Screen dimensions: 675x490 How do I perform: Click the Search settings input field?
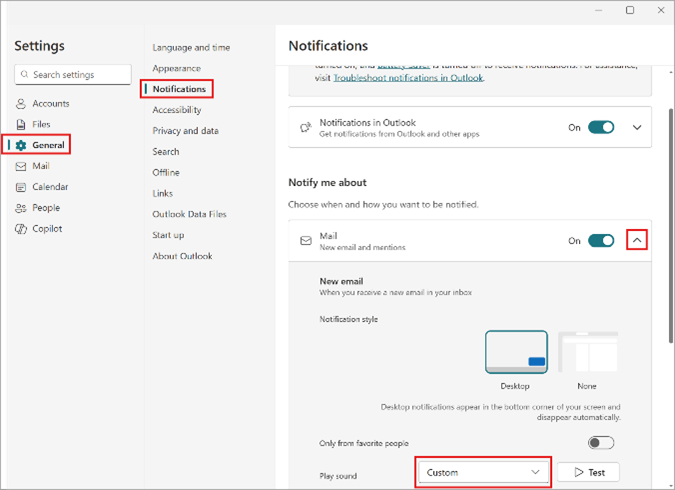(x=73, y=74)
